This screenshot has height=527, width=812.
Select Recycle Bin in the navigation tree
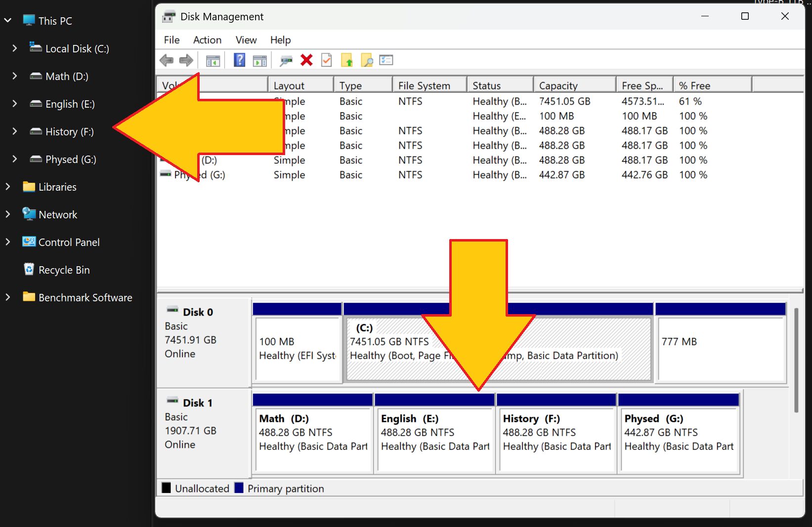click(x=64, y=270)
